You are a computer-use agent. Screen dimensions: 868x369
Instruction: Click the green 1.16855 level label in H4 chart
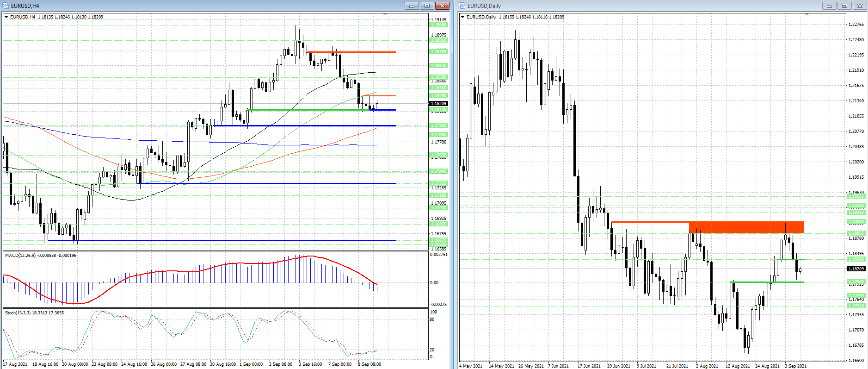click(438, 224)
